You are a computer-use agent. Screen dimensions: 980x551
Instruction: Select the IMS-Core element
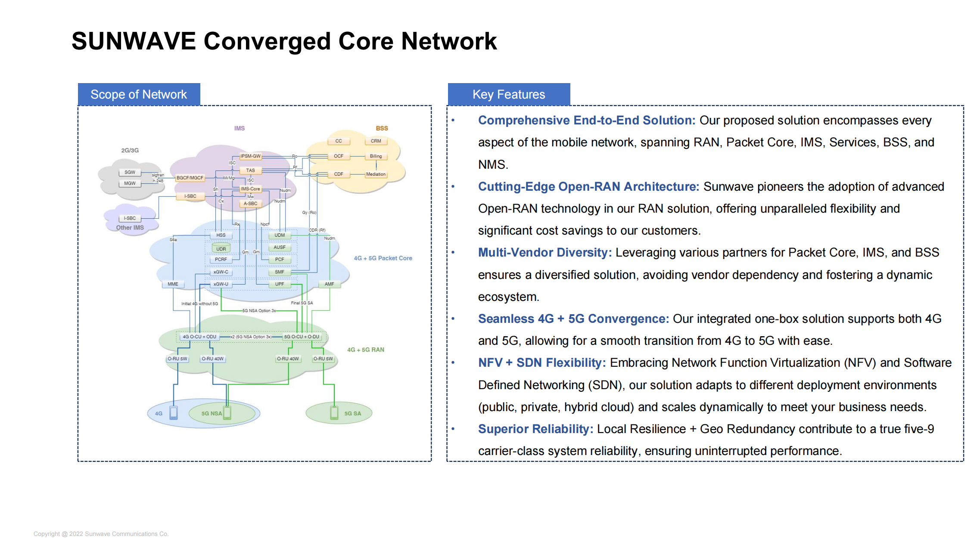(250, 189)
